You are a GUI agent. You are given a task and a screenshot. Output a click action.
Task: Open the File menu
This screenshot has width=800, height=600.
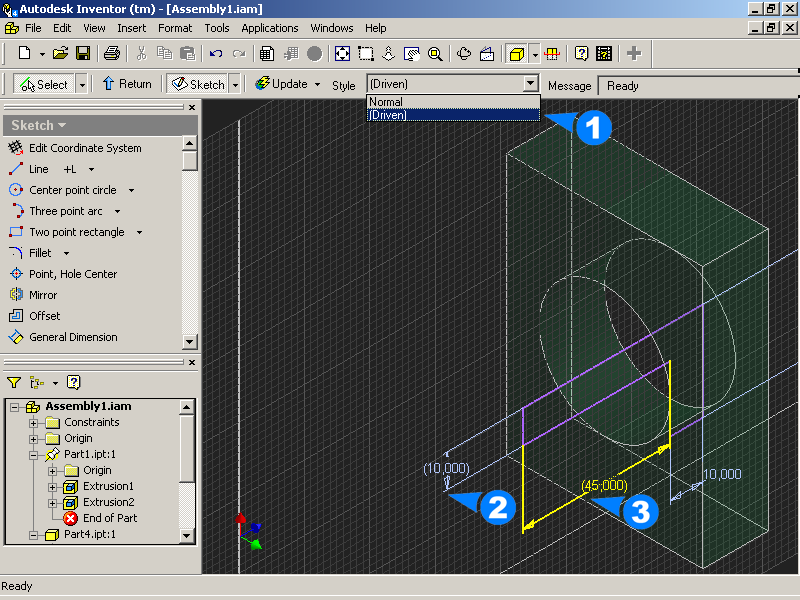(33, 28)
